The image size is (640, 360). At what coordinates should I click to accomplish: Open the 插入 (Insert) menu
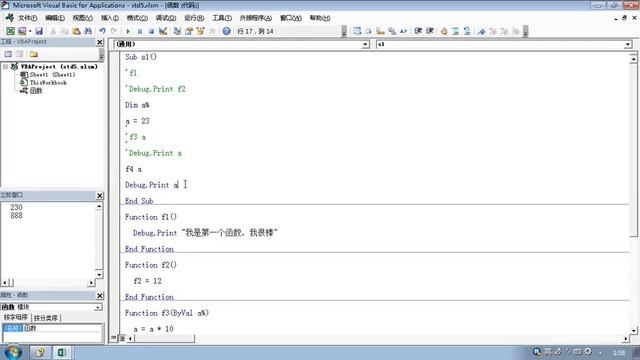[110, 18]
